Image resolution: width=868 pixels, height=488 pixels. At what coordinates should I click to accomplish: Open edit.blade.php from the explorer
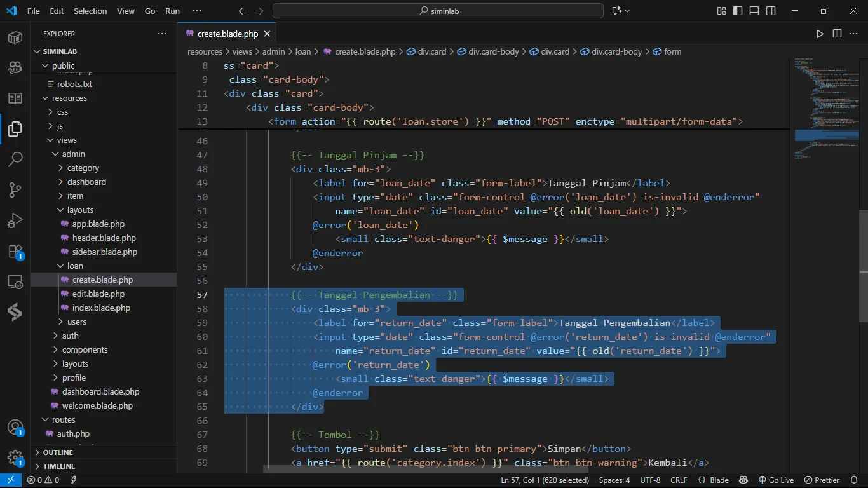pos(98,294)
